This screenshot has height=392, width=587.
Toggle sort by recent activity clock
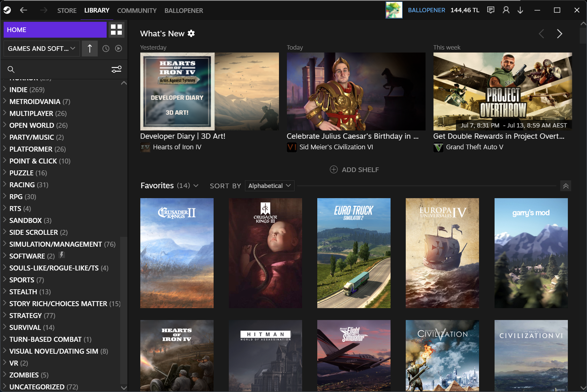tap(106, 49)
